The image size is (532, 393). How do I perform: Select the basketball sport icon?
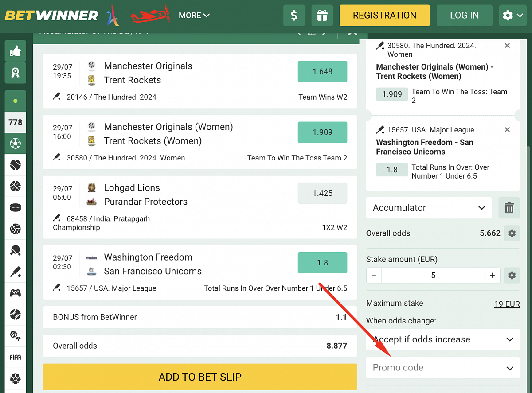coord(16,186)
